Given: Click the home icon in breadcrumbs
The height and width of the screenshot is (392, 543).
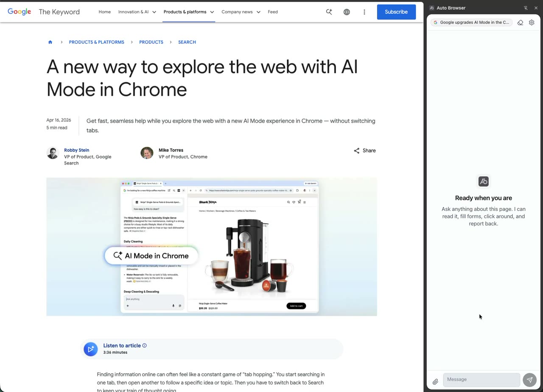Looking at the screenshot, I should (50, 42).
